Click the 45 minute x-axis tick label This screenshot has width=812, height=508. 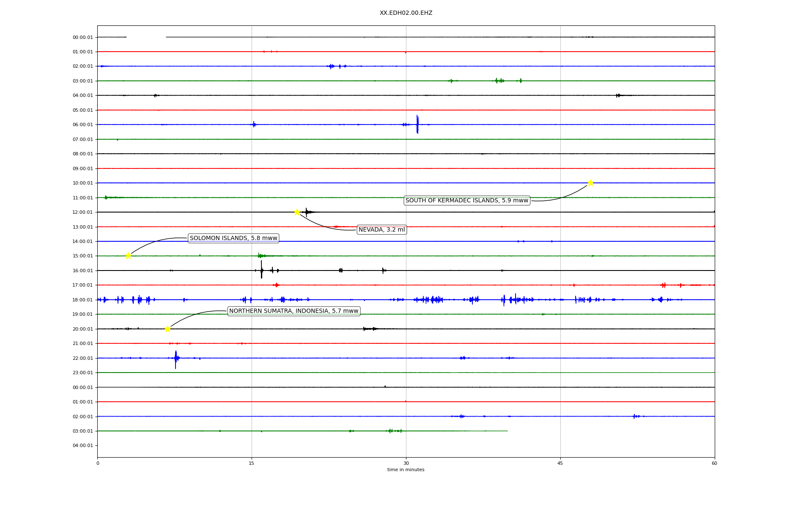tap(560, 463)
